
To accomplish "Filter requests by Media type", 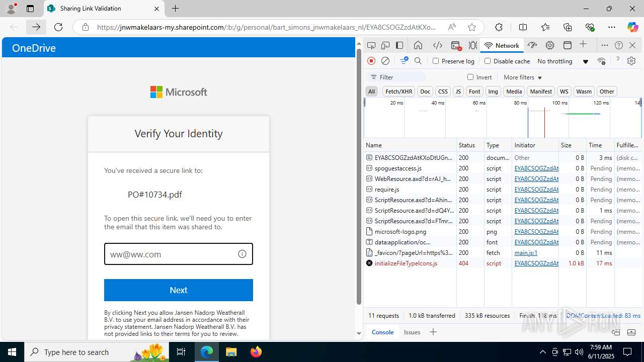I will click(514, 91).
